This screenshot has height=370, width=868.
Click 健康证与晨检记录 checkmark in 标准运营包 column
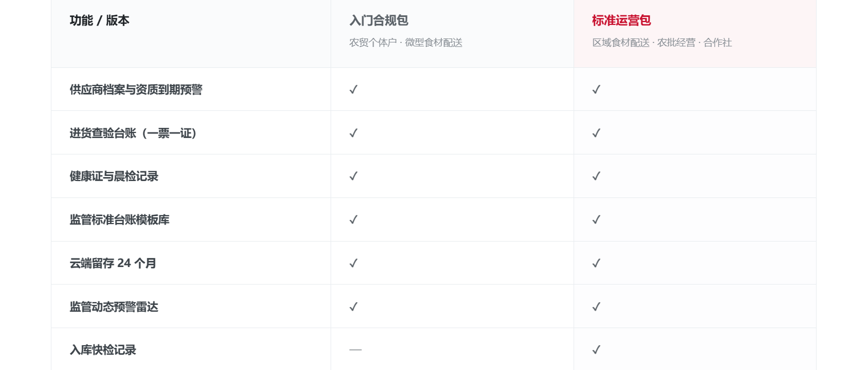point(596,176)
